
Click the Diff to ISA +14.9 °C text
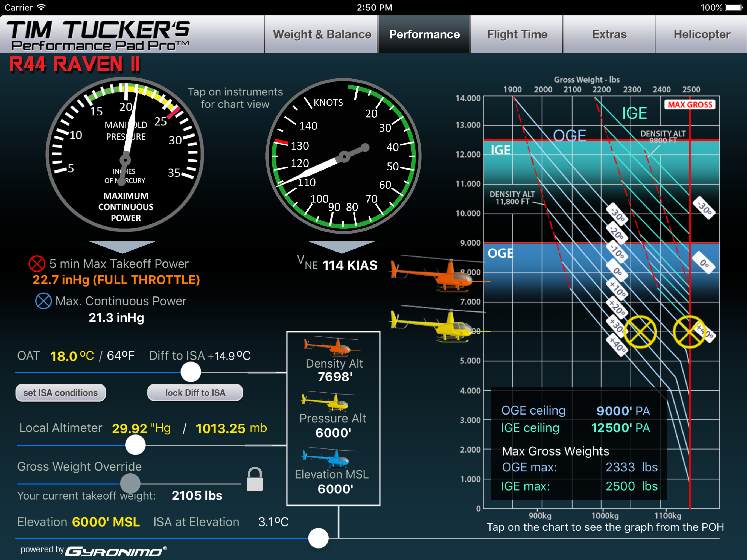pos(200,356)
